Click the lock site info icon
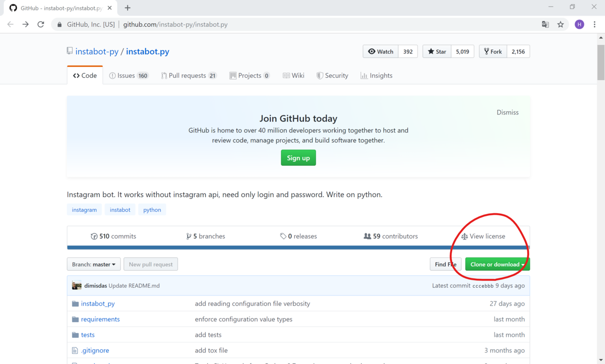 (x=59, y=24)
